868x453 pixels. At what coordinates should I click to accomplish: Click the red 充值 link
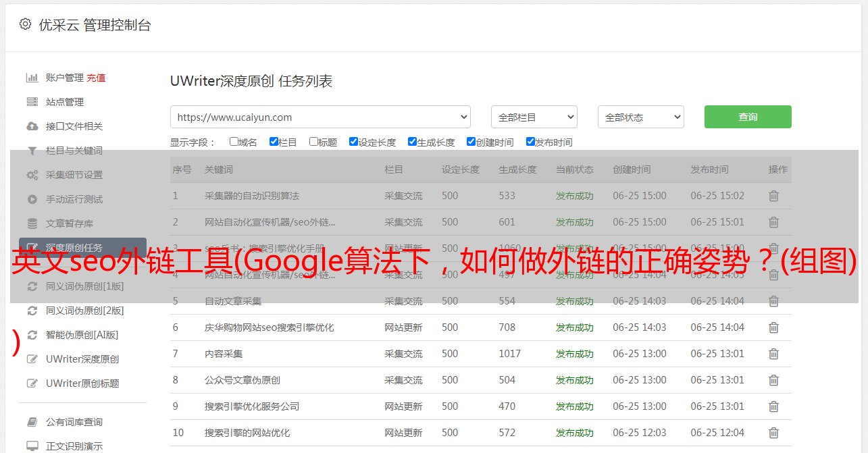coord(96,78)
